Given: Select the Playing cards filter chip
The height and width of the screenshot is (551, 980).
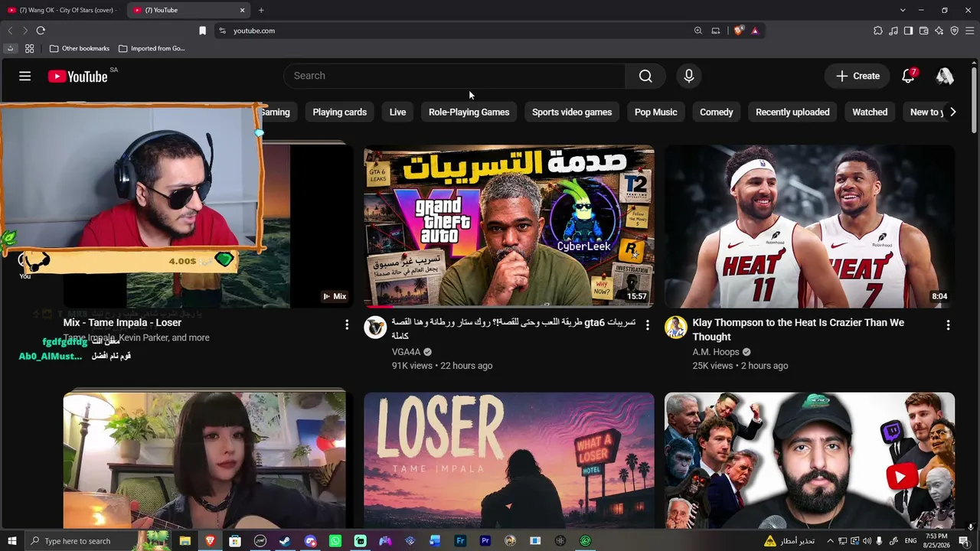Looking at the screenshot, I should coord(340,112).
